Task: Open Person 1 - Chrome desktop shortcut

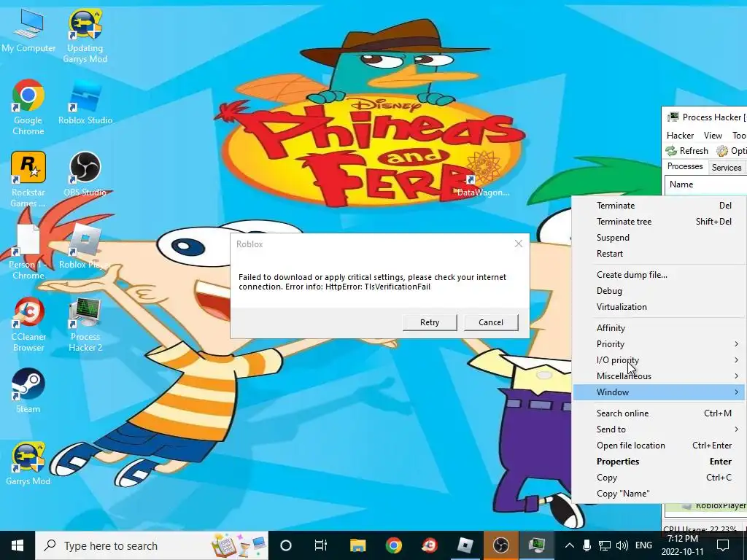Action: (x=28, y=252)
